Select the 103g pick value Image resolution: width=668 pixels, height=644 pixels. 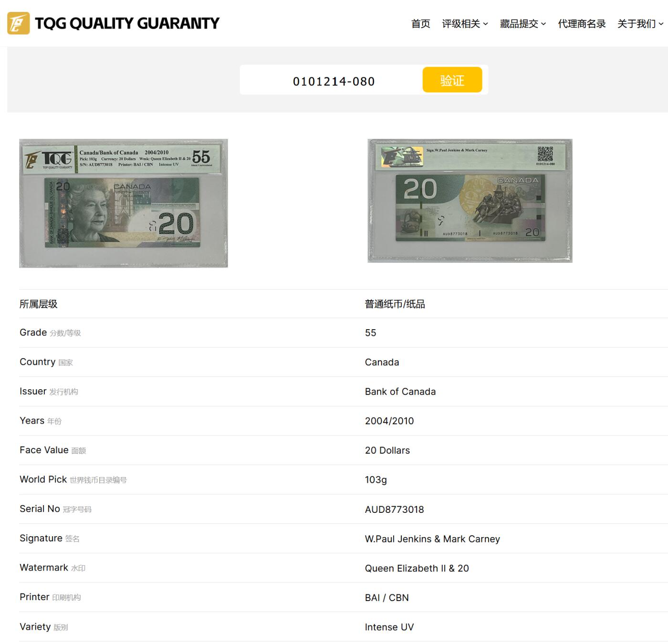[376, 480]
